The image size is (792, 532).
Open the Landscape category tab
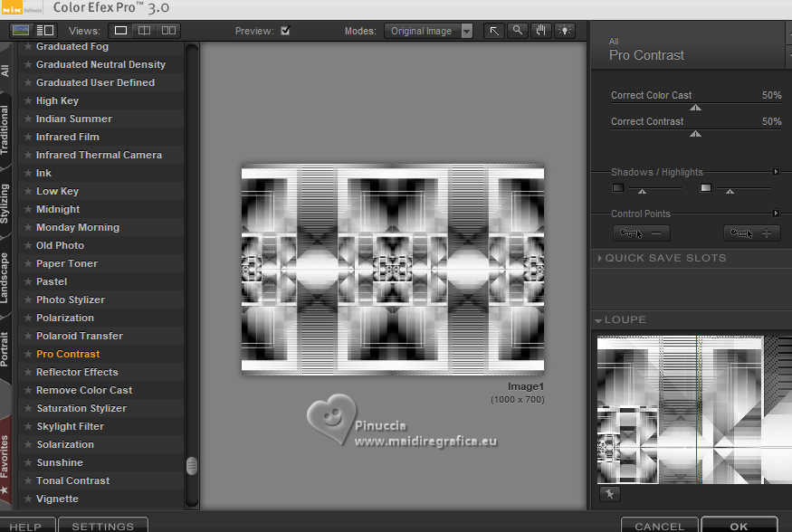click(x=5, y=278)
